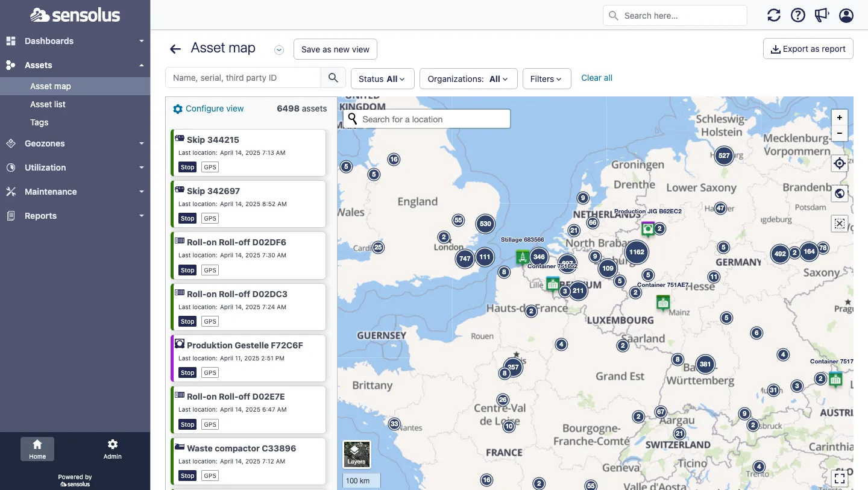Click the 257 asset cluster near Paris
The height and width of the screenshot is (490, 868).
click(x=513, y=367)
